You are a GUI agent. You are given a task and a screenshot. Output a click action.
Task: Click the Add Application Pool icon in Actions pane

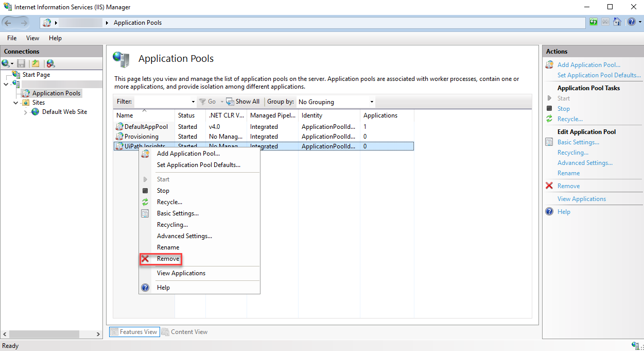coord(549,65)
